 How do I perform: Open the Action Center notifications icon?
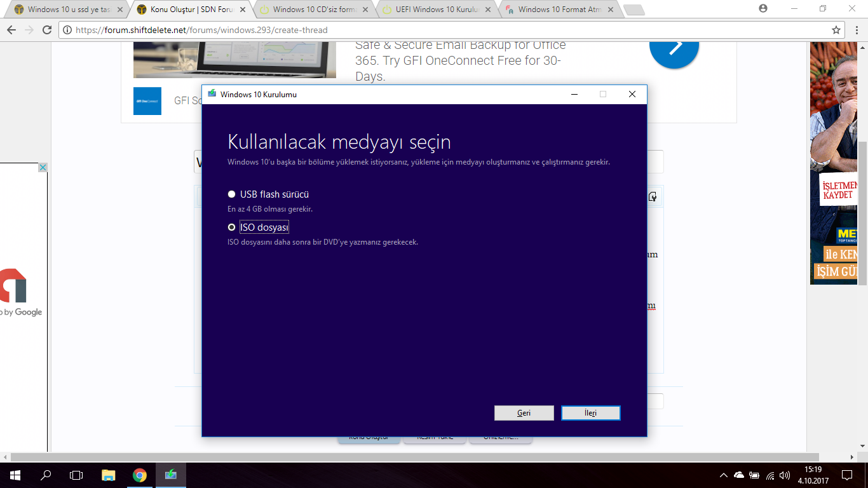coord(847,475)
